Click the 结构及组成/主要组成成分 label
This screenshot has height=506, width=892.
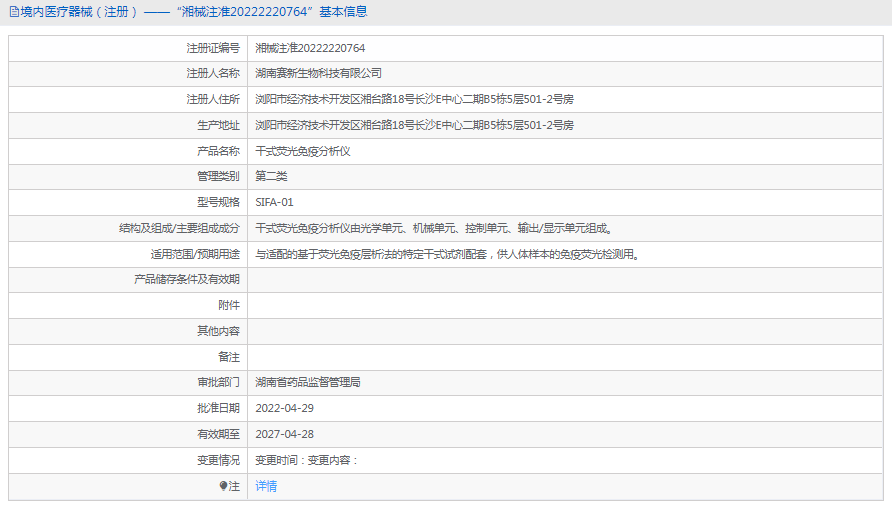[x=179, y=229]
